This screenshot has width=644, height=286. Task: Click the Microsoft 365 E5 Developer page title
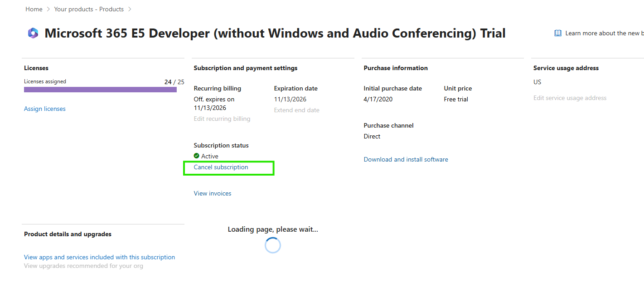pos(275,33)
